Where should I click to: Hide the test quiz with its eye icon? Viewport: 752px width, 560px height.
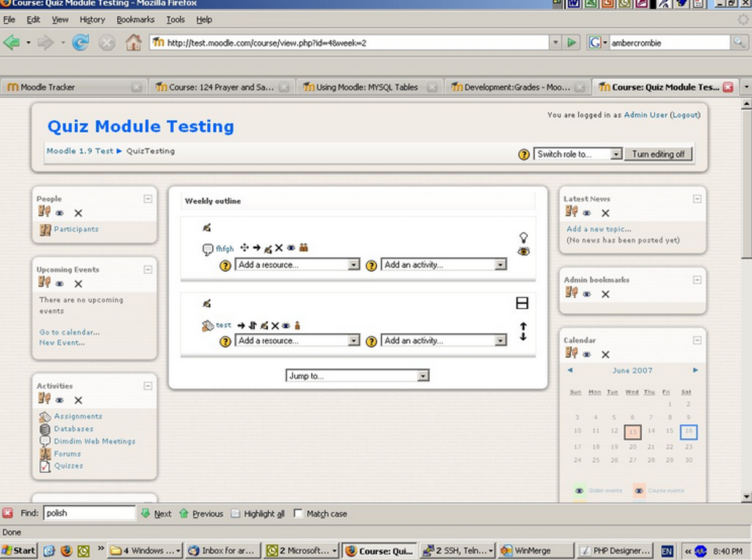(x=285, y=324)
